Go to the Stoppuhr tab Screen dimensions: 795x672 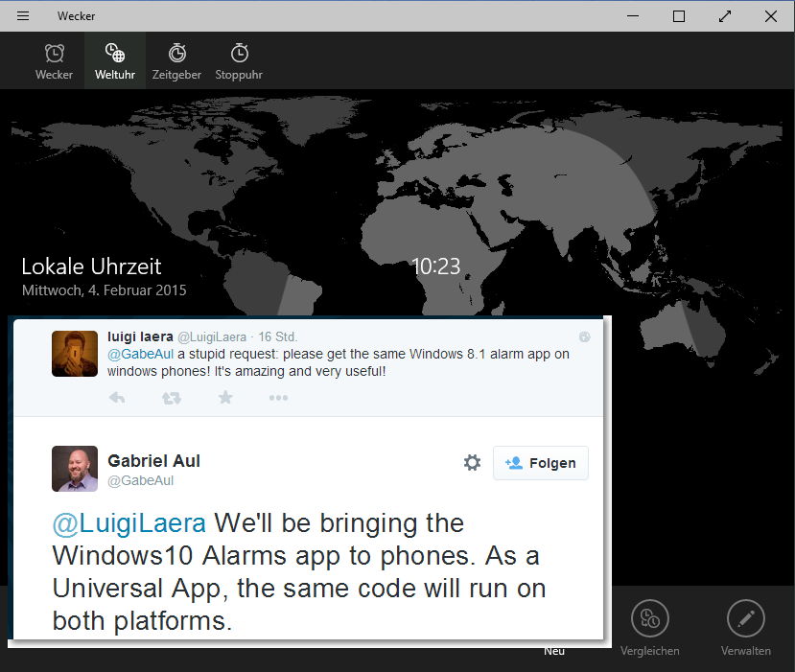tap(239, 61)
